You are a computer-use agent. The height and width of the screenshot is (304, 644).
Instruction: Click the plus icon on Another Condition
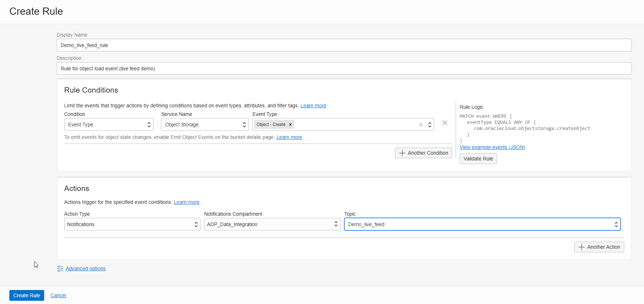402,153
